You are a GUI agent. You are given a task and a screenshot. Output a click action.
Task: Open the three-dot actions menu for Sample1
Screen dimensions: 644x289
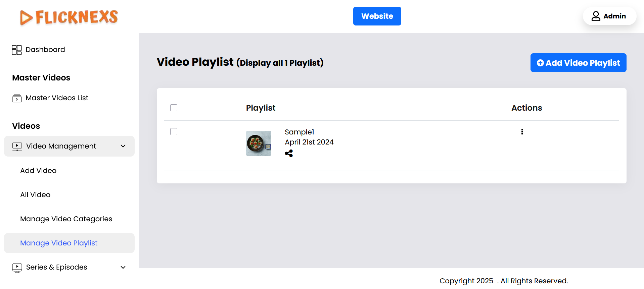click(522, 132)
